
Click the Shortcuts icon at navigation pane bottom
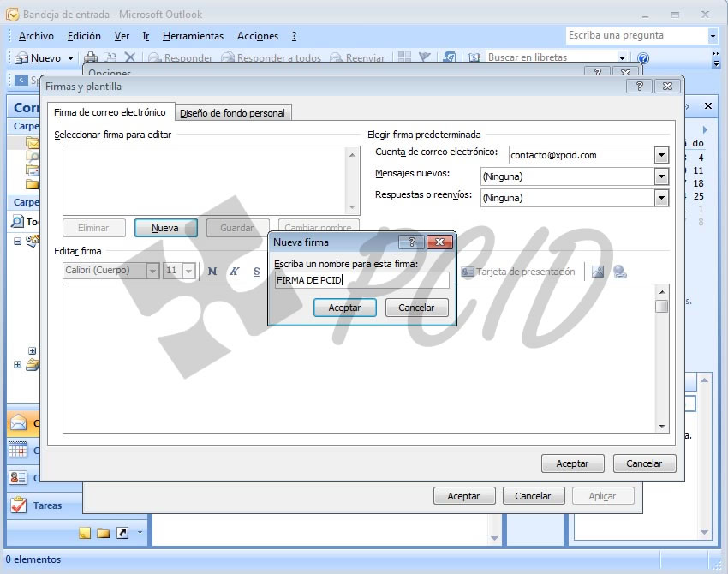[122, 533]
